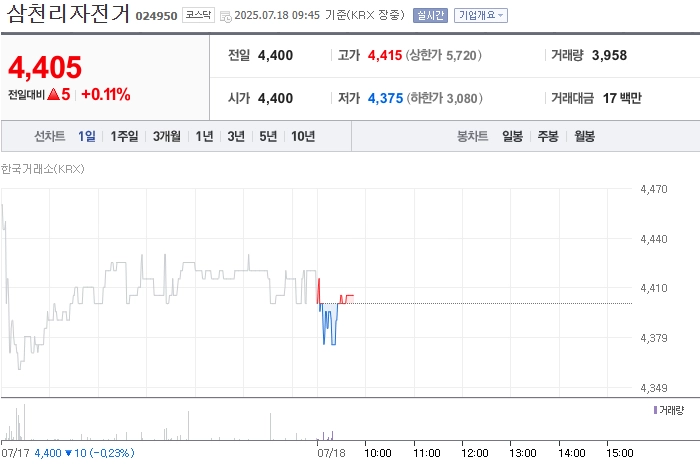Show the 주봉 weekly candle chart
Image resolution: width=700 pixels, height=465 pixels.
548,136
